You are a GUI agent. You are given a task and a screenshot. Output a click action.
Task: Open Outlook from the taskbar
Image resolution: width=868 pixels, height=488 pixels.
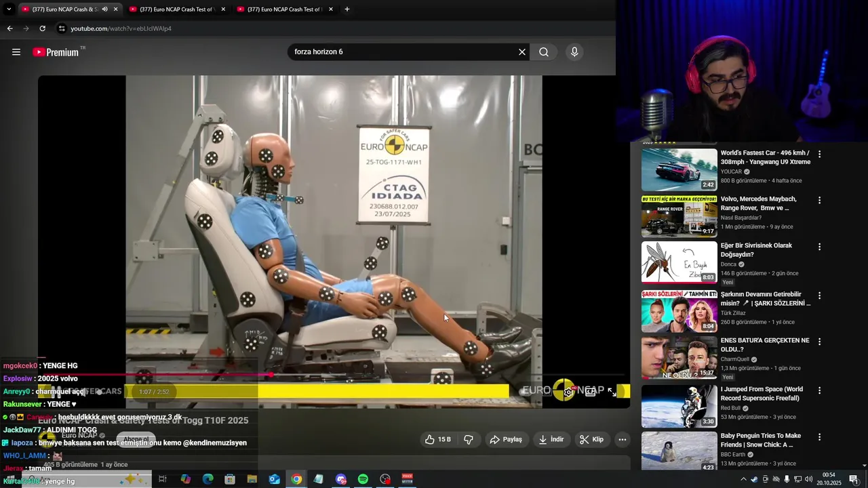click(x=274, y=479)
